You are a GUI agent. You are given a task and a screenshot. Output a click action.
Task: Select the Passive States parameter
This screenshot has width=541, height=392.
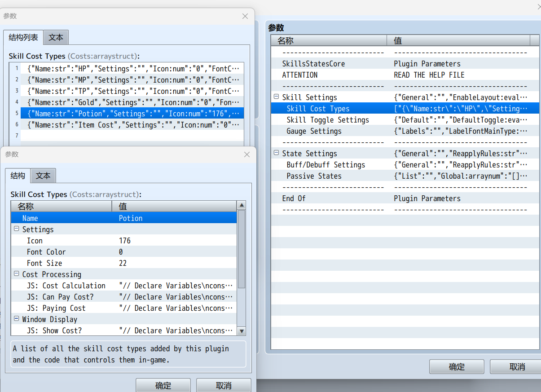314,176
